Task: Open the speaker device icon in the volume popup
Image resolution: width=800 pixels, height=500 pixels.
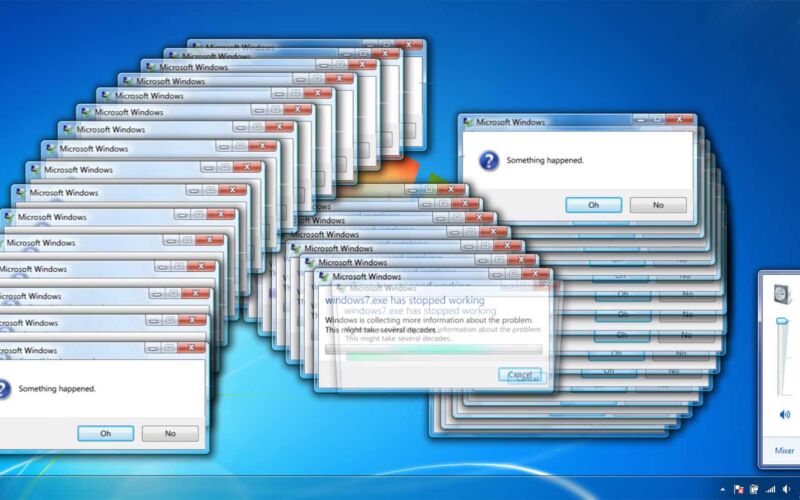Action: [783, 292]
